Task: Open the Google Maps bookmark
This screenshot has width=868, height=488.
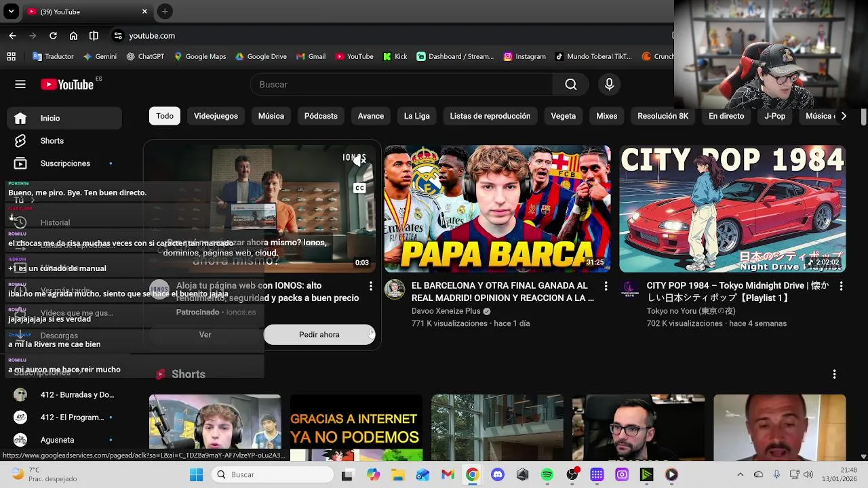Action: tap(199, 56)
